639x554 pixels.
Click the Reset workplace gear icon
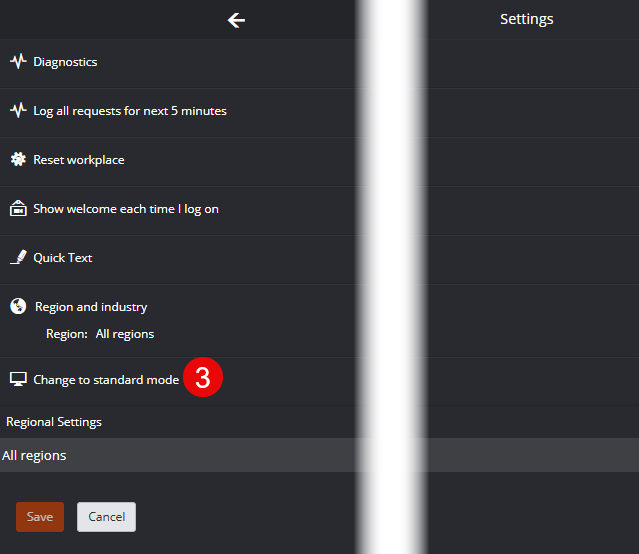click(x=18, y=159)
